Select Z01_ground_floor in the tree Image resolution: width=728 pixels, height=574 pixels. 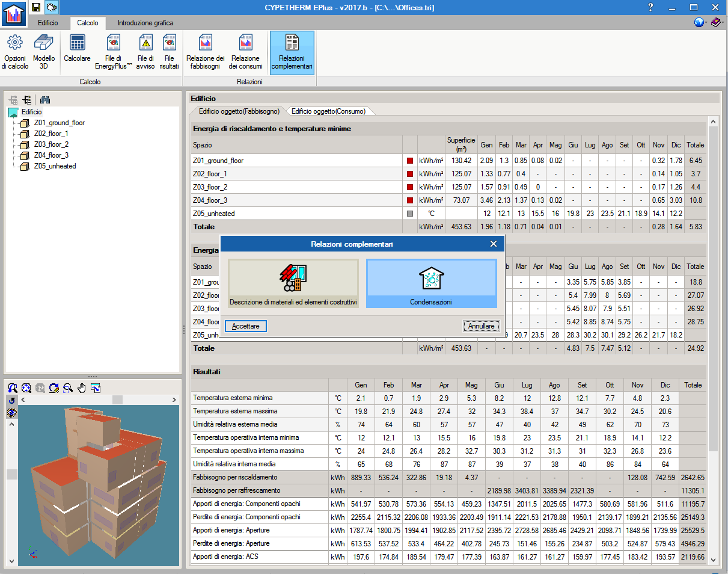tap(60, 123)
